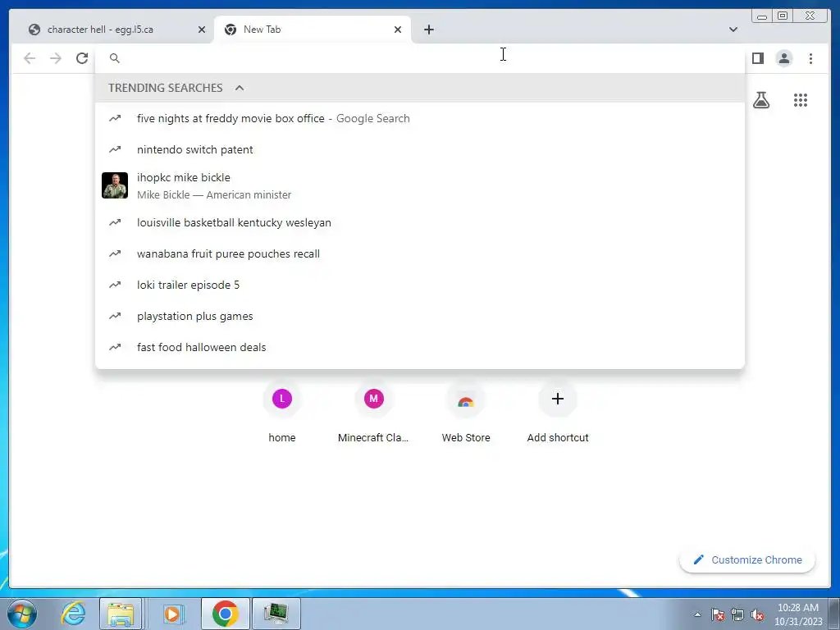
Task: Open the Web Store shortcut
Action: coord(466,413)
